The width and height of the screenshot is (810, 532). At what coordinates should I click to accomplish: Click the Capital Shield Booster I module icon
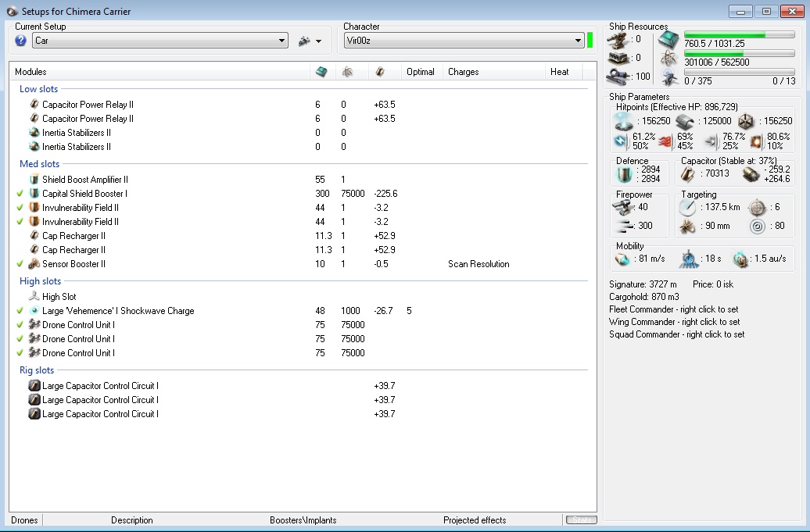pos(34,194)
